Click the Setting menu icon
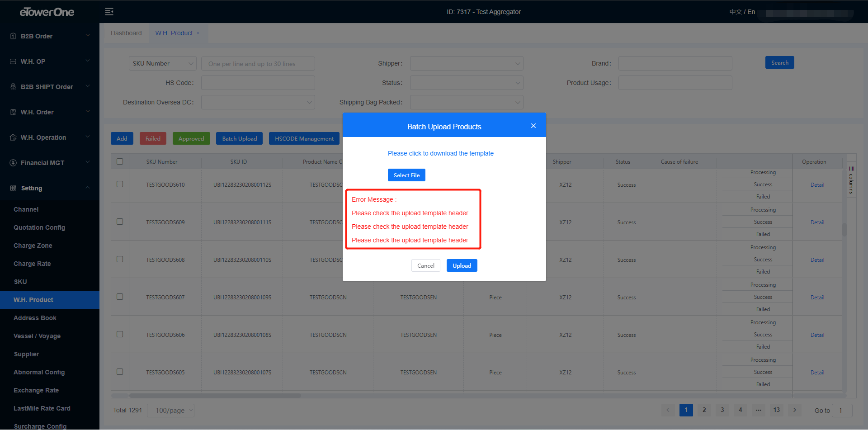The image size is (868, 430). [13, 188]
